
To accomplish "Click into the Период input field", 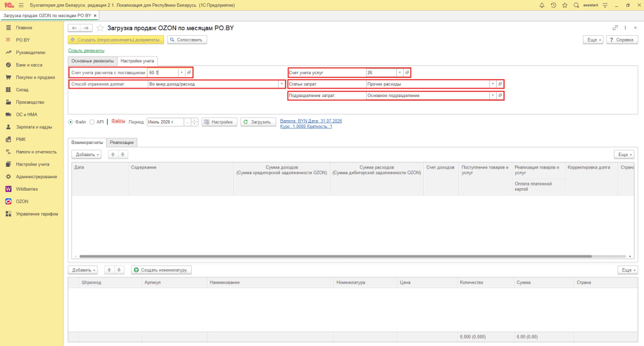I will coord(165,122).
